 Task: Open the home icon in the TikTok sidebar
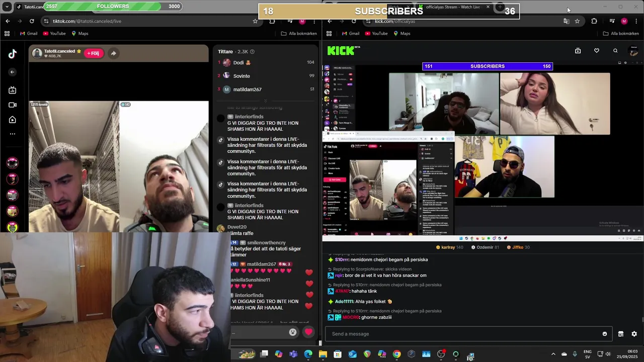coord(13,120)
